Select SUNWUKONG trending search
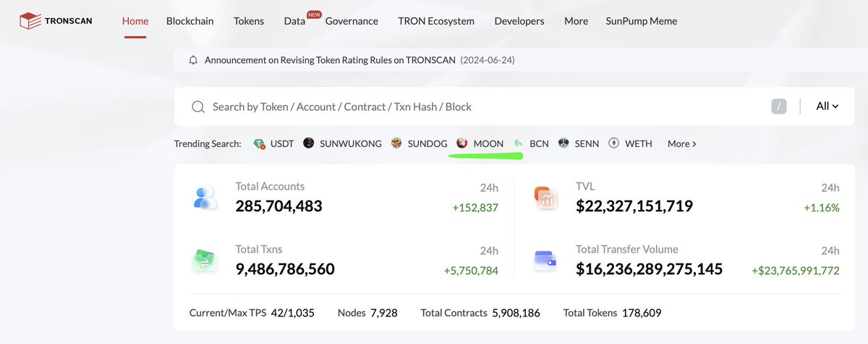The width and height of the screenshot is (868, 344). point(351,143)
